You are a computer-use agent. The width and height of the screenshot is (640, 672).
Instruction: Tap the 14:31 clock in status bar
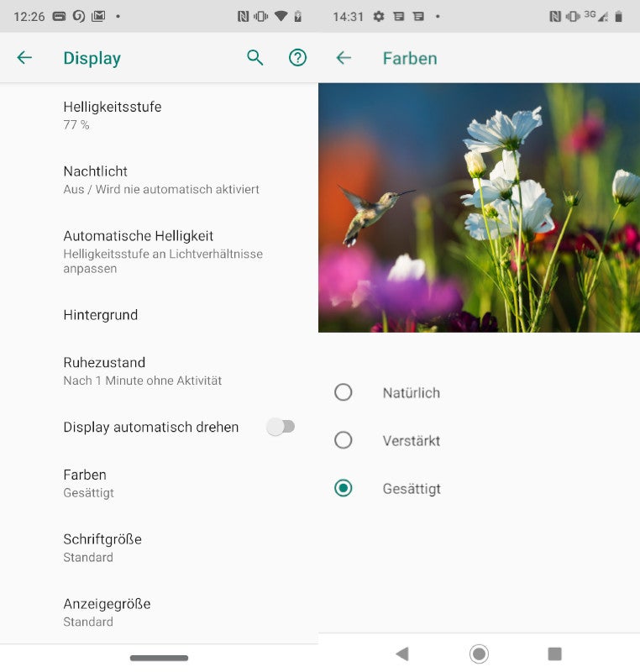(349, 17)
